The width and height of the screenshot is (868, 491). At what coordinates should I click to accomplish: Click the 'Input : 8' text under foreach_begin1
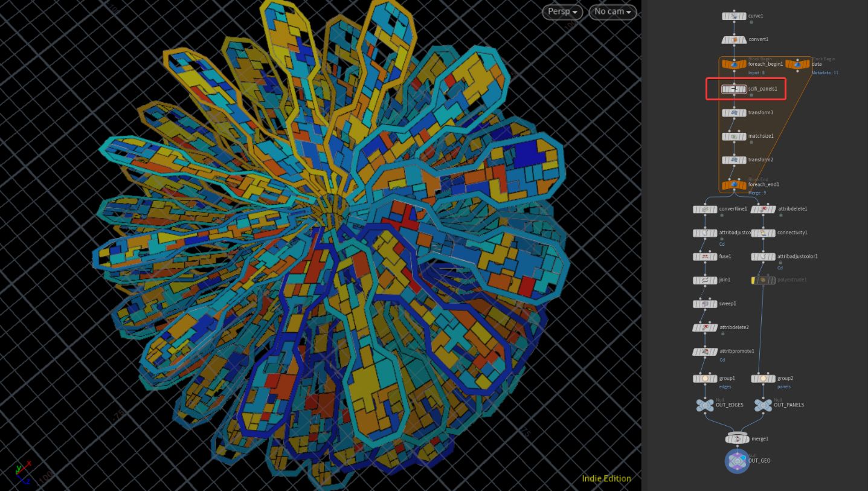tap(757, 72)
